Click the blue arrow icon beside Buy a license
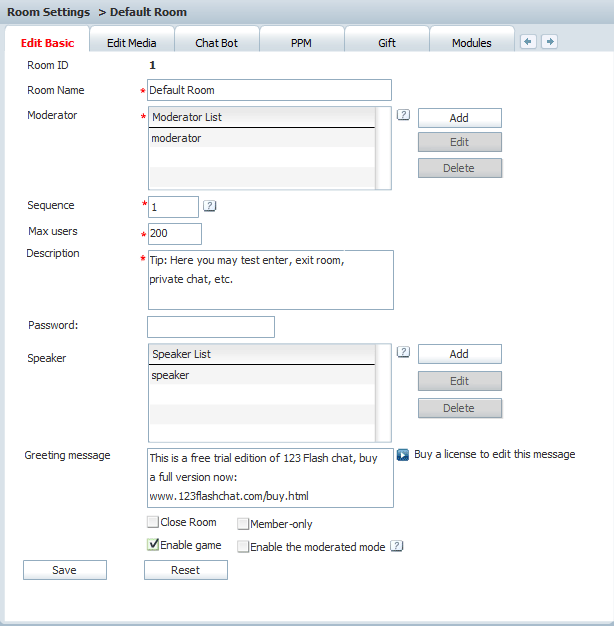614x626 pixels. click(x=403, y=454)
